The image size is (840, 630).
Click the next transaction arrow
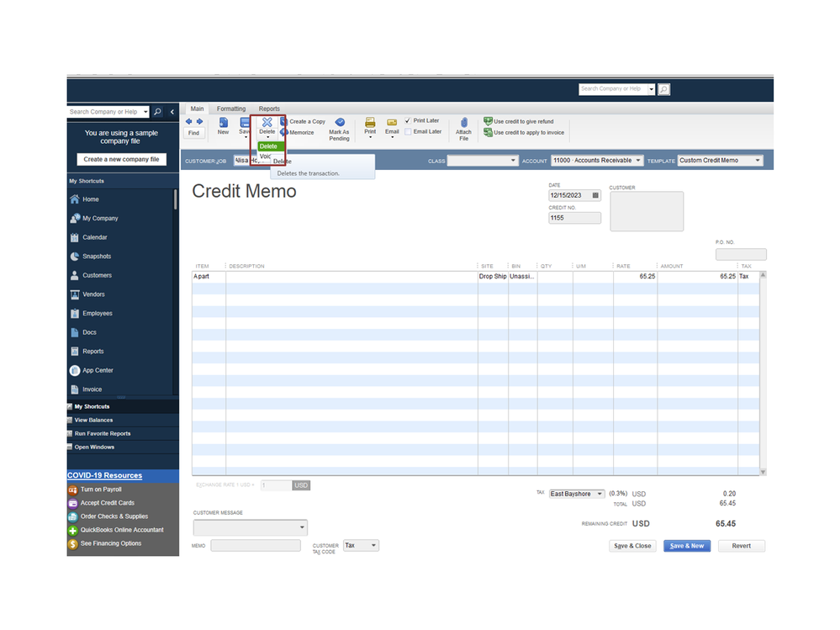pyautogui.click(x=199, y=122)
